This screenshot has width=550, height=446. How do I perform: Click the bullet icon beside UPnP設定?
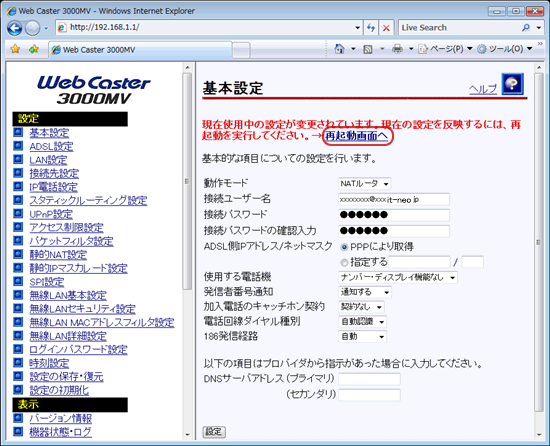18,214
